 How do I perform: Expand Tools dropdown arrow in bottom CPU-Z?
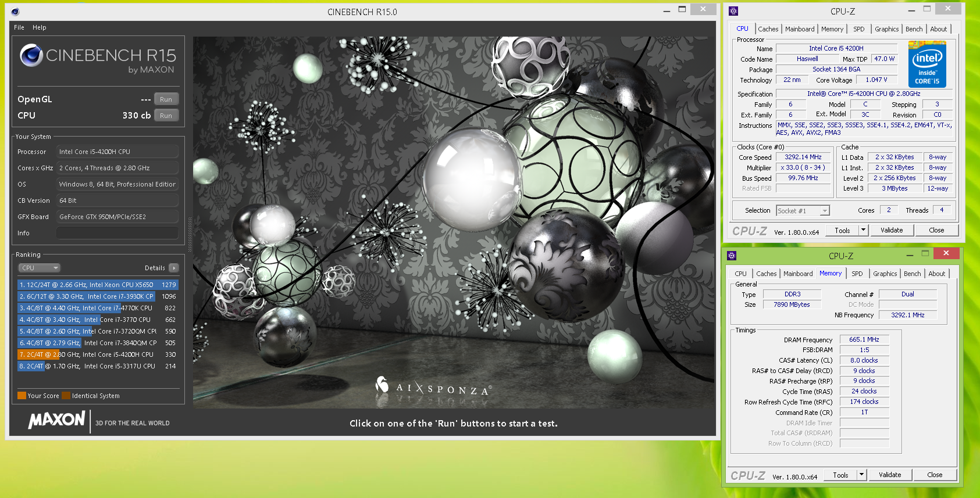tap(861, 475)
